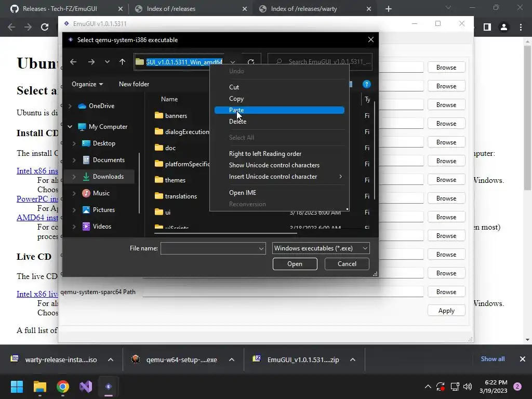532x399 pixels.
Task: Open Visual Studio from the taskbar
Action: tap(86, 387)
